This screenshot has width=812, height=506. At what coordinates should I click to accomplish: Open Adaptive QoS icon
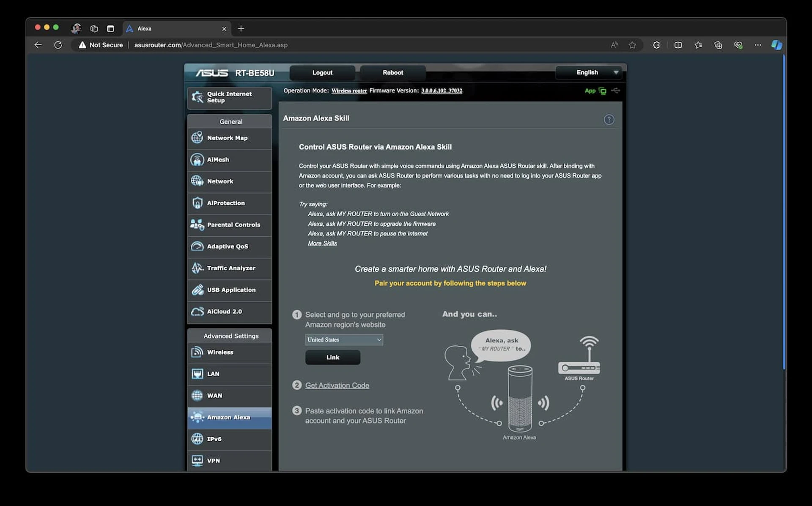coord(197,246)
